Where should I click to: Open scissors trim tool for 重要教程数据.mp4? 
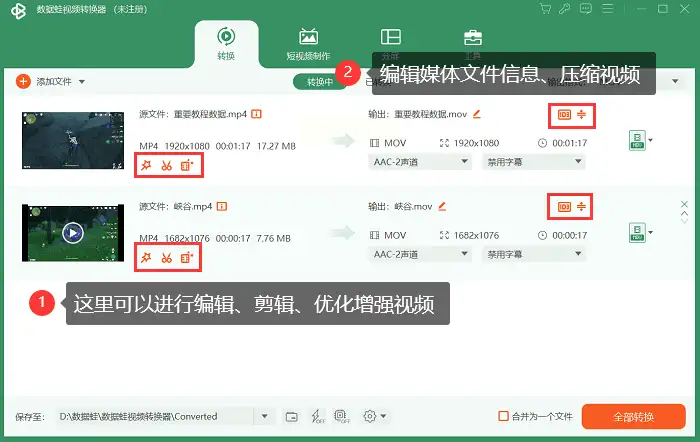167,166
